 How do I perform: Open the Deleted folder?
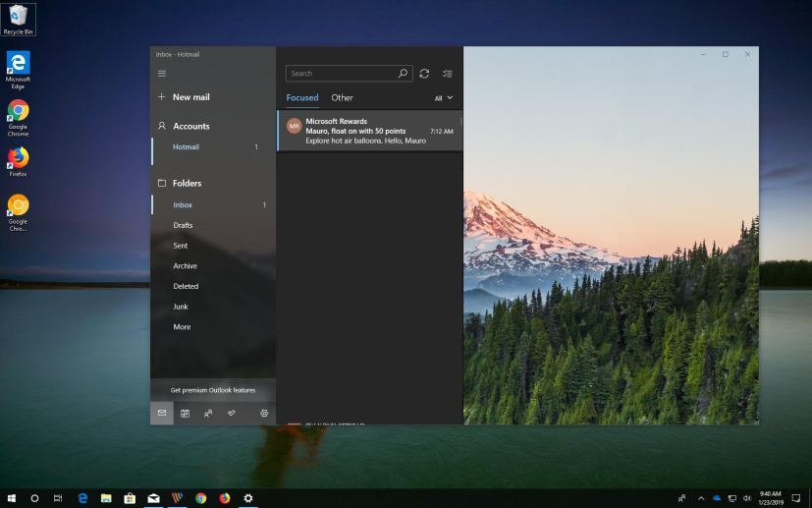coord(186,286)
